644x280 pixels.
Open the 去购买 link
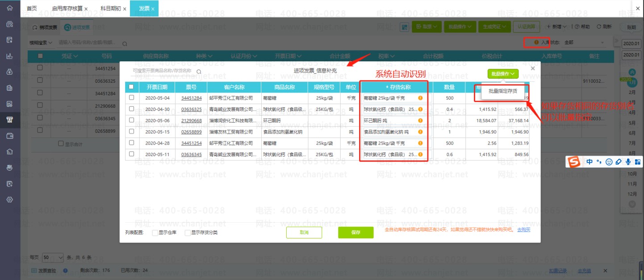click(523, 229)
